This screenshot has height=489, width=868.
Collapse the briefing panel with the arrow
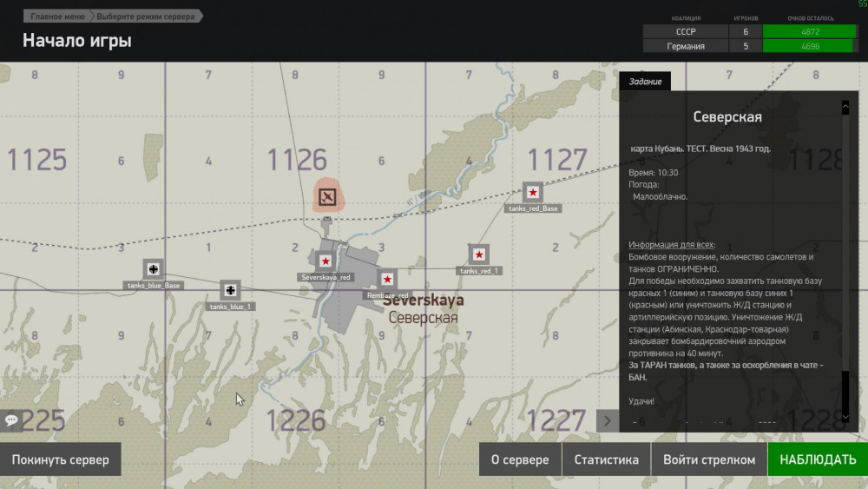pos(607,420)
